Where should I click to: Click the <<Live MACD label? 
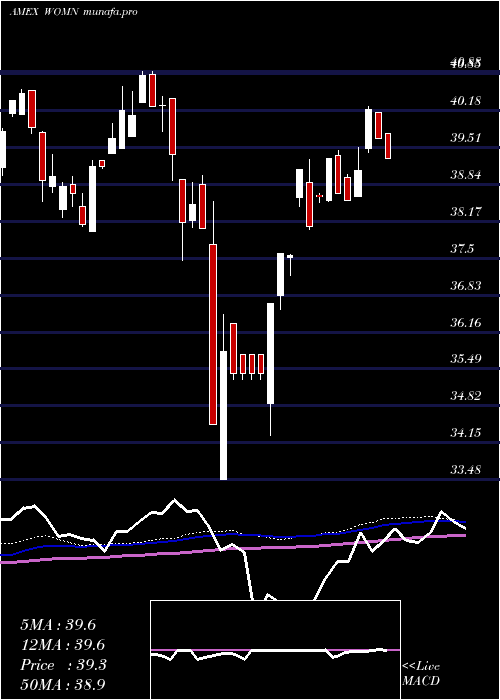click(x=421, y=673)
